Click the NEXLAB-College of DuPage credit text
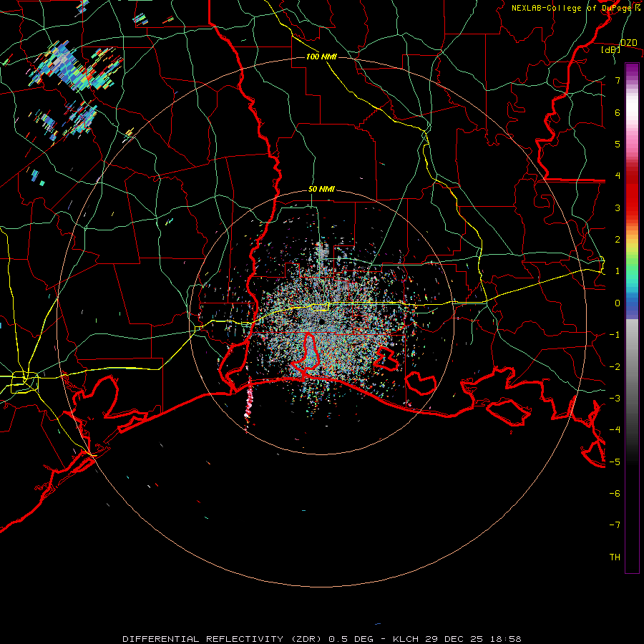The width and height of the screenshot is (644, 644). click(575, 8)
